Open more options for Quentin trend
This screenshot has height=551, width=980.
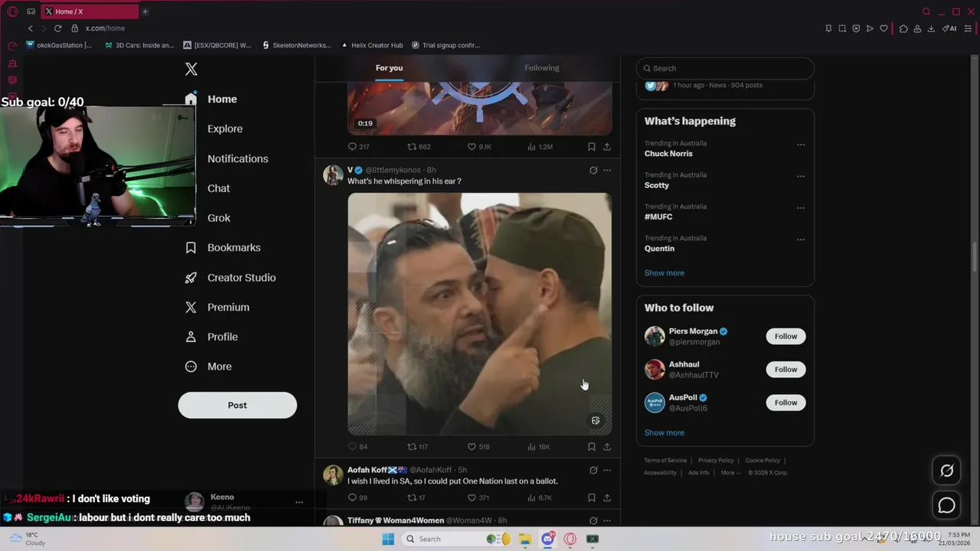click(x=801, y=239)
